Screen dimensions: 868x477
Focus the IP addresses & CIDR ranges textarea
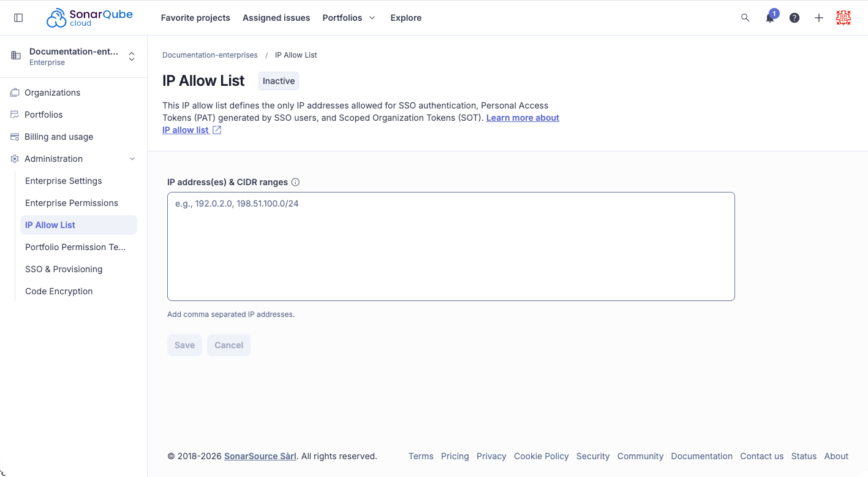[451, 246]
